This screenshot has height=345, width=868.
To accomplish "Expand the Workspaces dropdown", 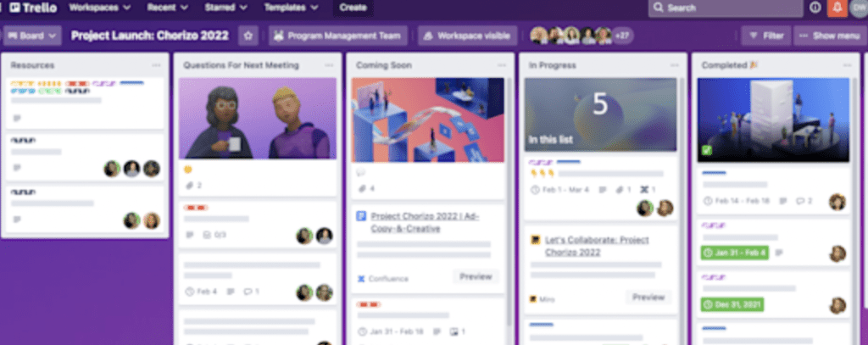I will point(100,8).
